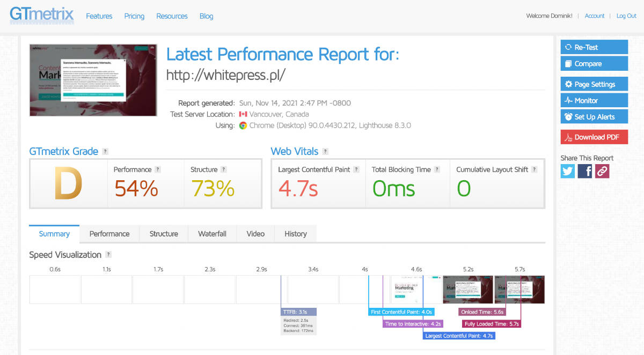Select the 5.2s filmstrip frame
The width and height of the screenshot is (644, 355).
click(468, 290)
